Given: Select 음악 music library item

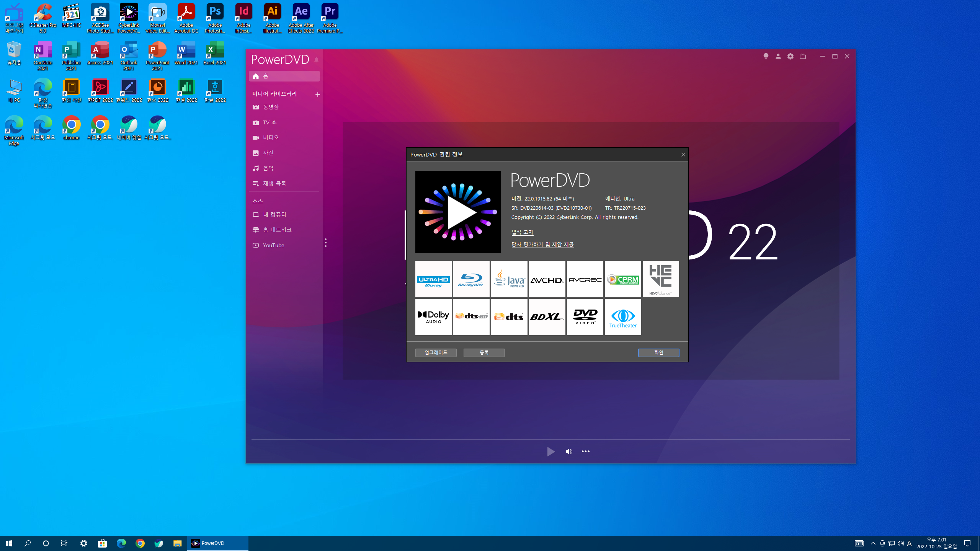Looking at the screenshot, I should point(268,168).
